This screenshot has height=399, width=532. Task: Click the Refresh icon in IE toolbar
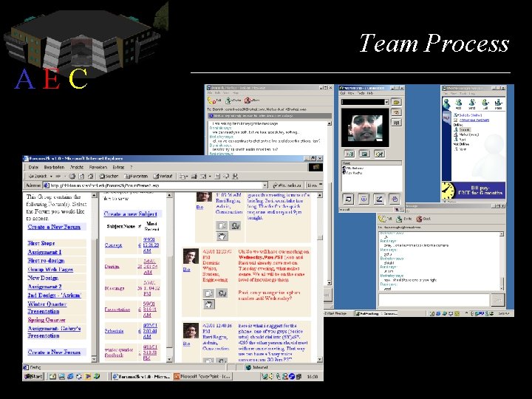pos(81,177)
